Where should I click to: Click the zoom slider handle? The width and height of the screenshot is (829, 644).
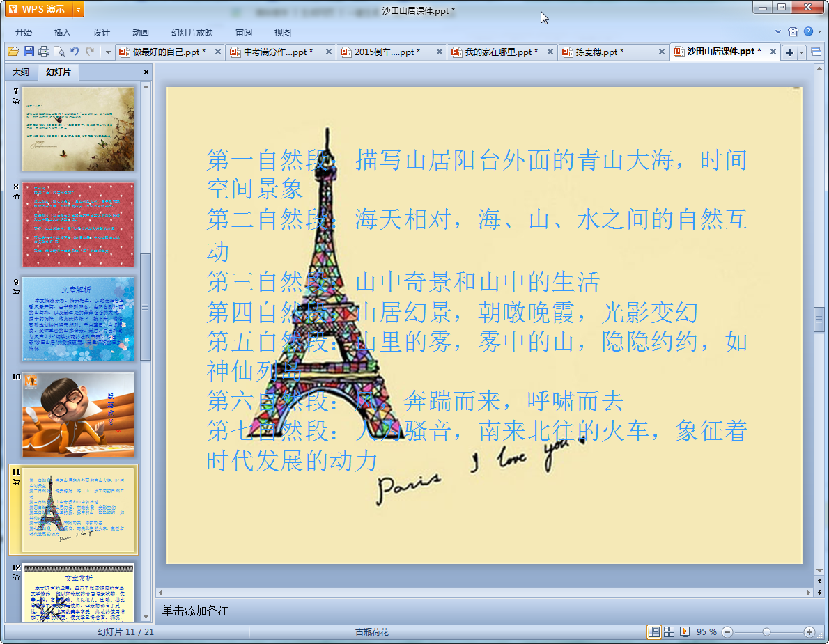click(x=766, y=631)
